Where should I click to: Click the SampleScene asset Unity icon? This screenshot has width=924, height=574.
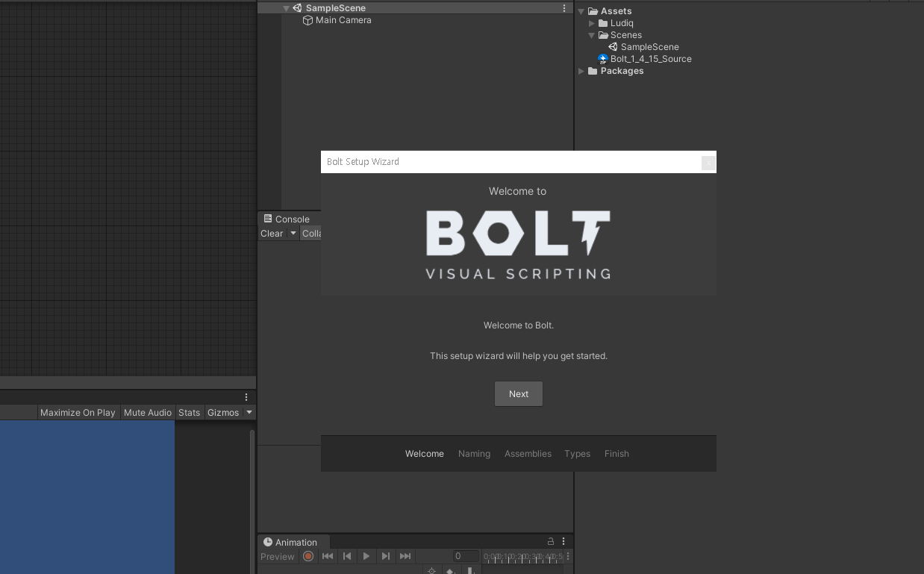click(613, 47)
